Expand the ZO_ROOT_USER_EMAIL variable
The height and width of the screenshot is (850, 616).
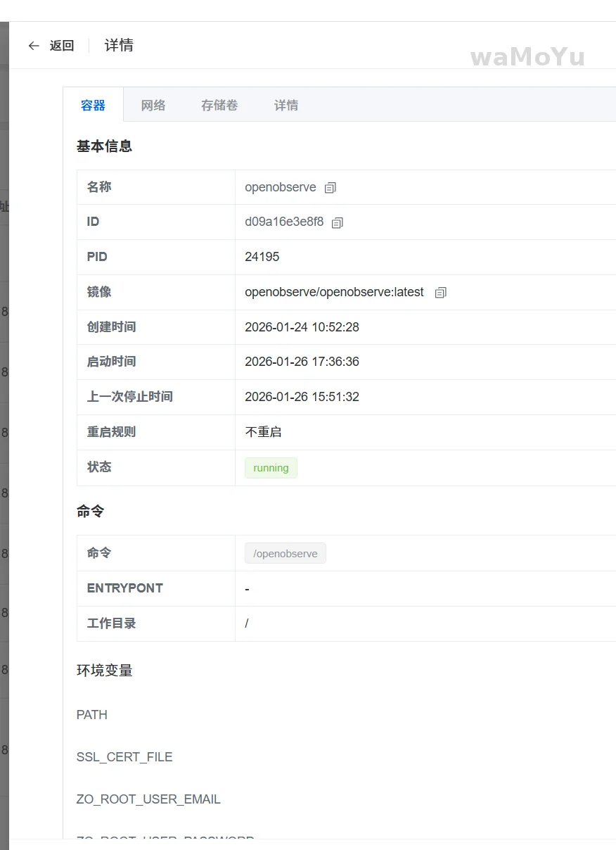[x=148, y=799]
